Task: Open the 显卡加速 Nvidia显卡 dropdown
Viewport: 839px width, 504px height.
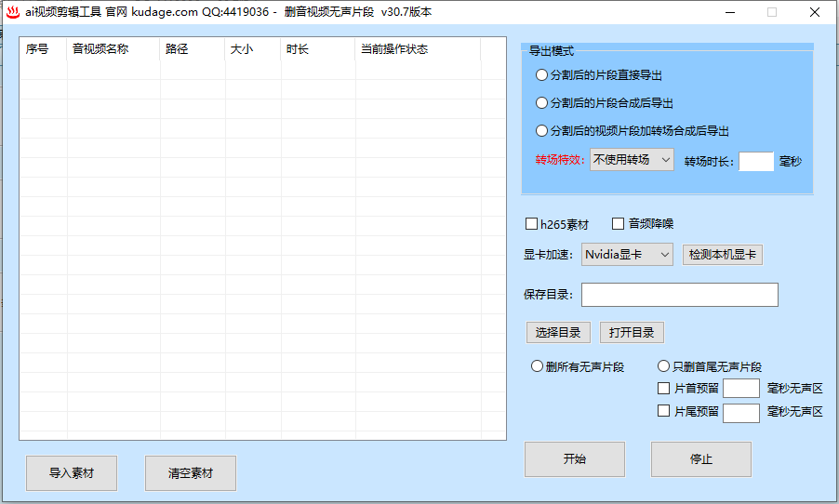Action: pos(627,255)
